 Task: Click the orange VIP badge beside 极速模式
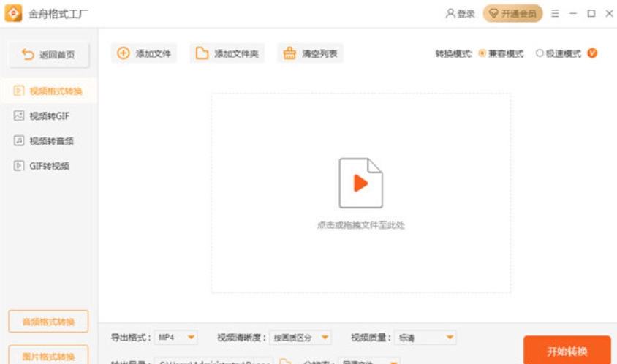[592, 53]
